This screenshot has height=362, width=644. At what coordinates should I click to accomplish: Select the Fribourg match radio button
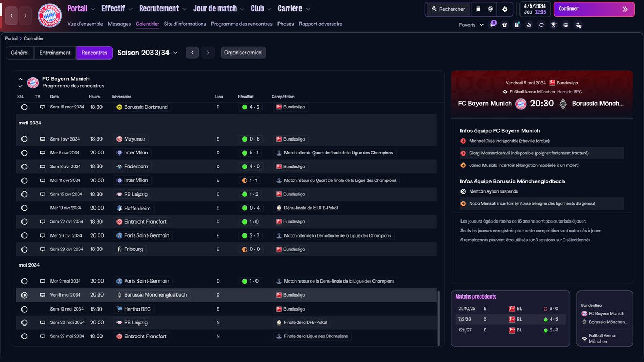[24, 249]
